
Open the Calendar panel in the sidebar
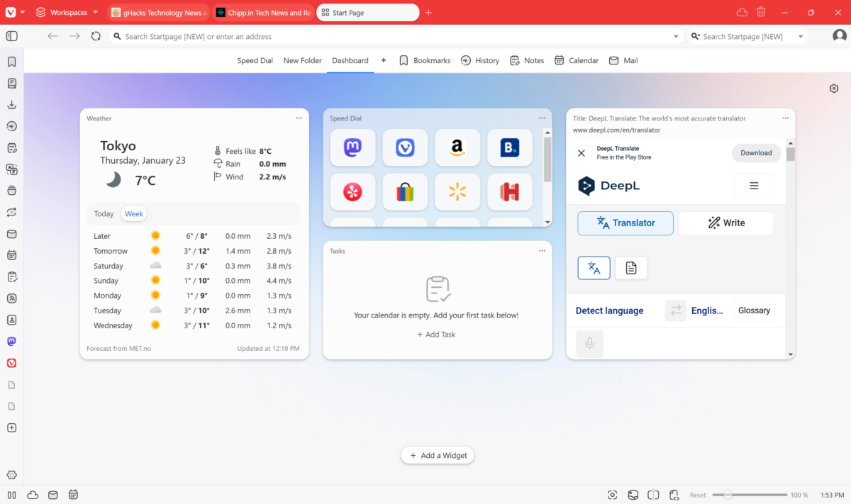11,254
